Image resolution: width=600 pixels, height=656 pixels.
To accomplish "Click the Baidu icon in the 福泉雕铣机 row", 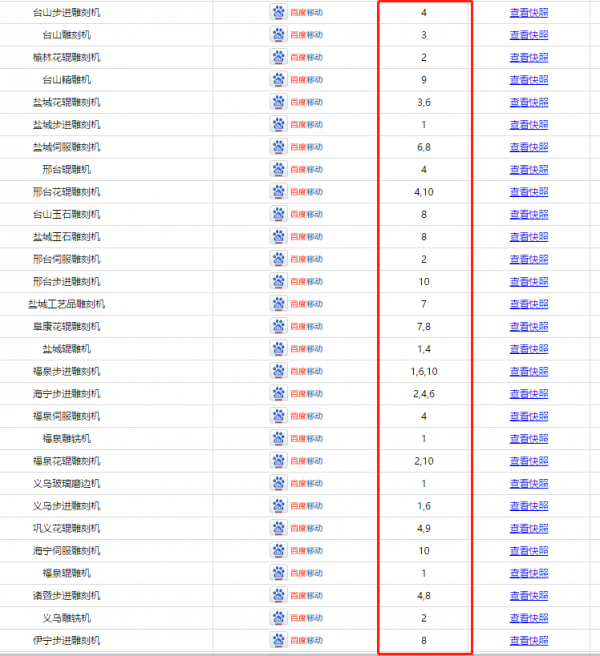I will coord(278,438).
